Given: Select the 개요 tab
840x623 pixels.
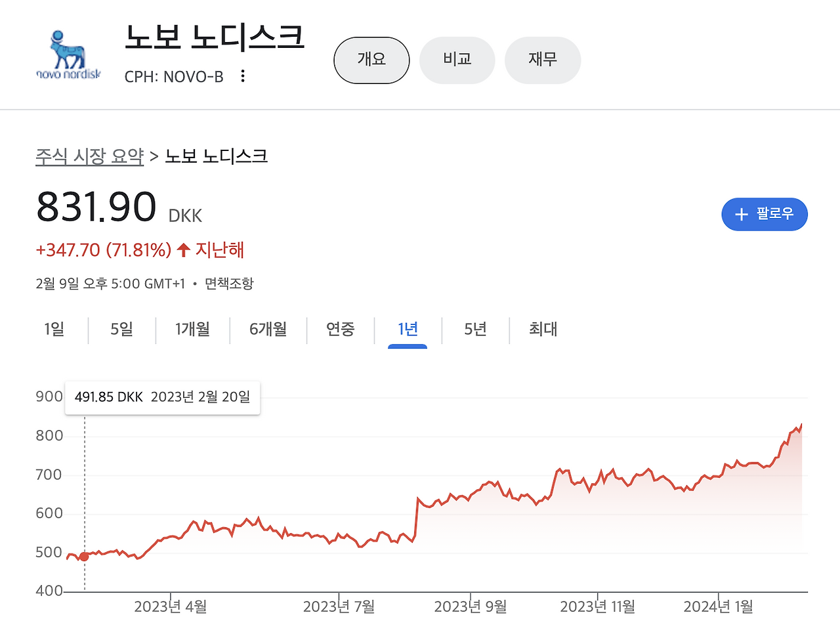Looking at the screenshot, I should point(371,60).
